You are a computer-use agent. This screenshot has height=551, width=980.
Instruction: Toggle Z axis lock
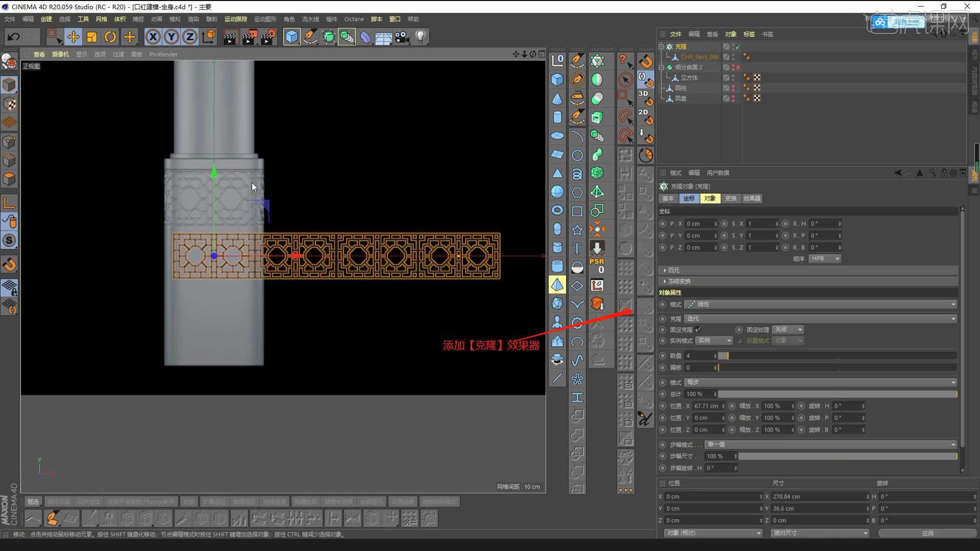[190, 37]
